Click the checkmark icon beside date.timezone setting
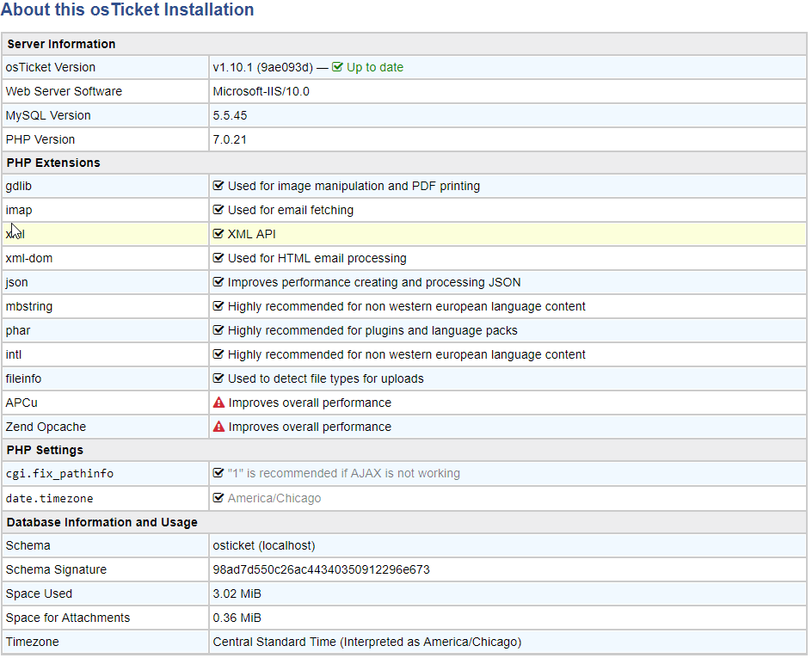 coord(218,498)
